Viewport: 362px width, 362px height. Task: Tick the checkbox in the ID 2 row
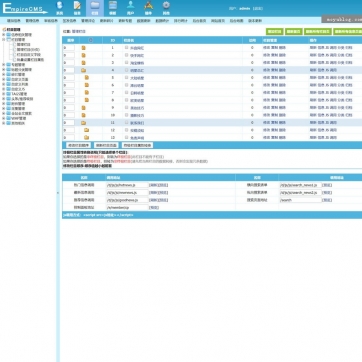[x=126, y=55]
